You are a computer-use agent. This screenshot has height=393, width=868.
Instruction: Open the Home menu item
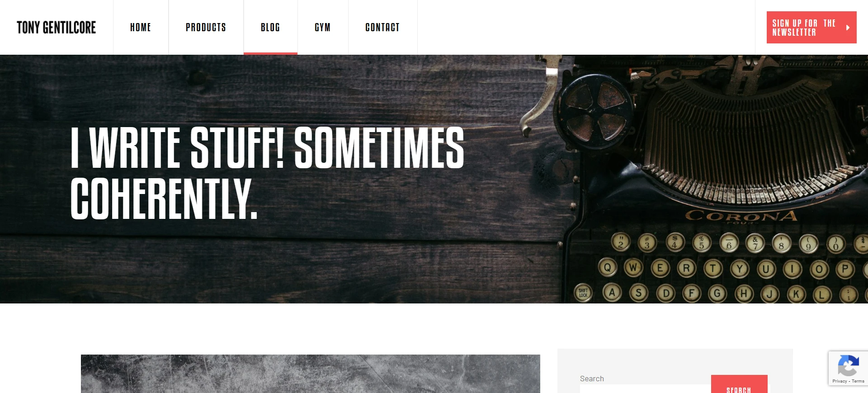[141, 28]
